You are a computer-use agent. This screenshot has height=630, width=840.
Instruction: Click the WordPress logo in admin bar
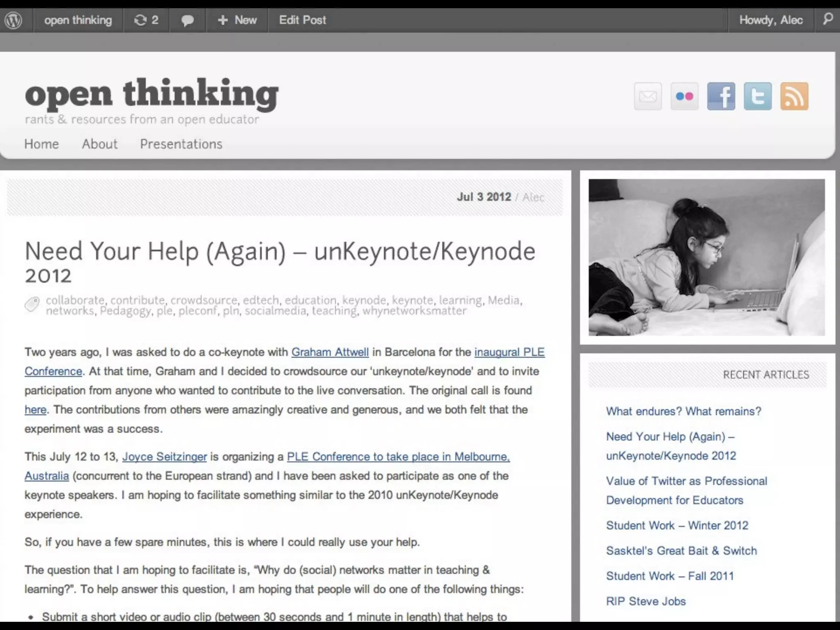point(14,20)
